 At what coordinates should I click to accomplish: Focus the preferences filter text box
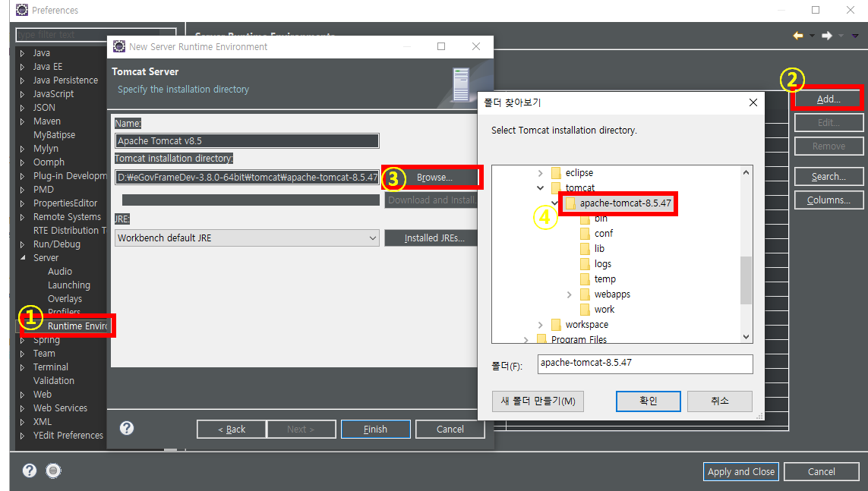point(96,34)
